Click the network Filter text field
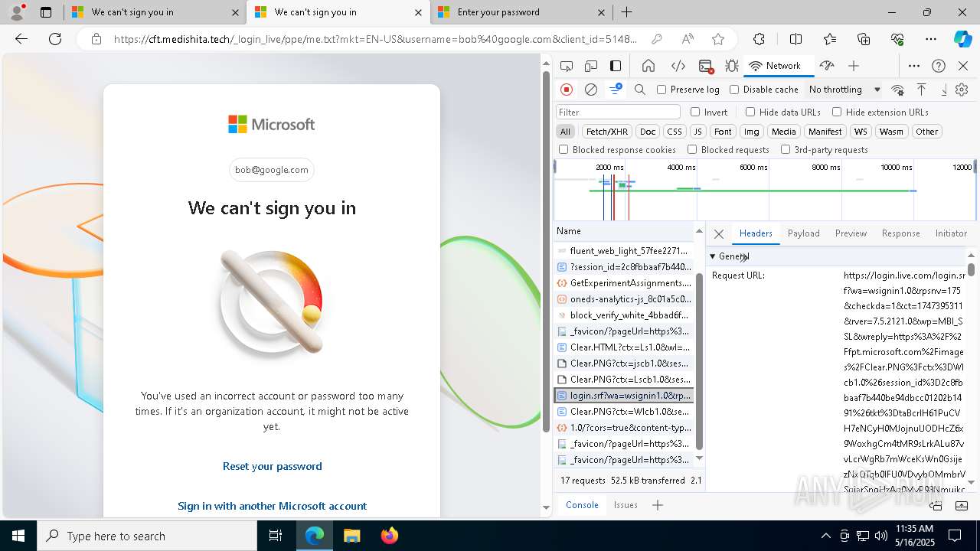The width and height of the screenshot is (980, 551). point(618,112)
